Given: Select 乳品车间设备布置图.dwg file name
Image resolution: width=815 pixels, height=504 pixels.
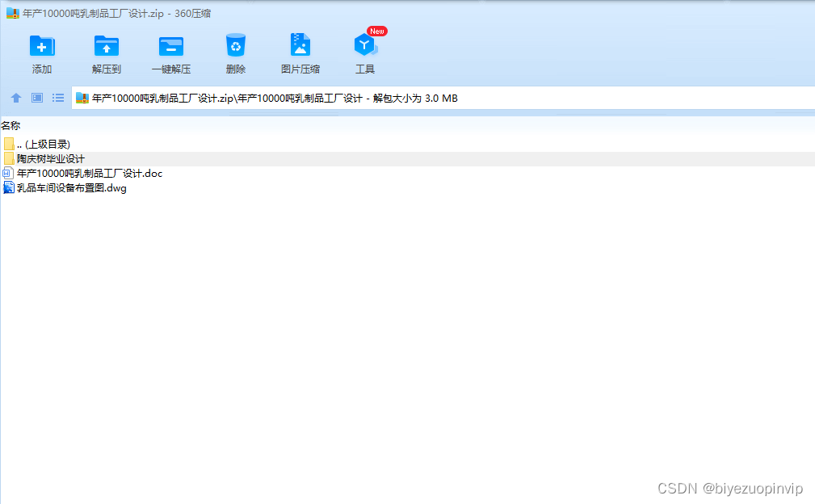Looking at the screenshot, I should point(72,187).
